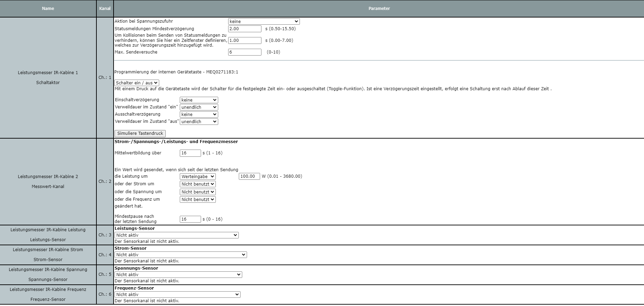Click the Kanal column header

tap(105, 9)
